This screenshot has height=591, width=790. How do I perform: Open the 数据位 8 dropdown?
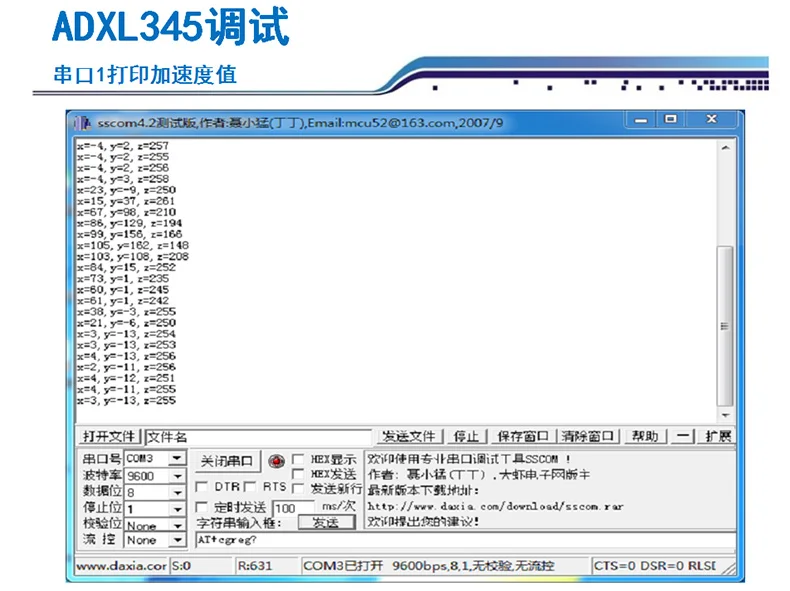tap(177, 492)
